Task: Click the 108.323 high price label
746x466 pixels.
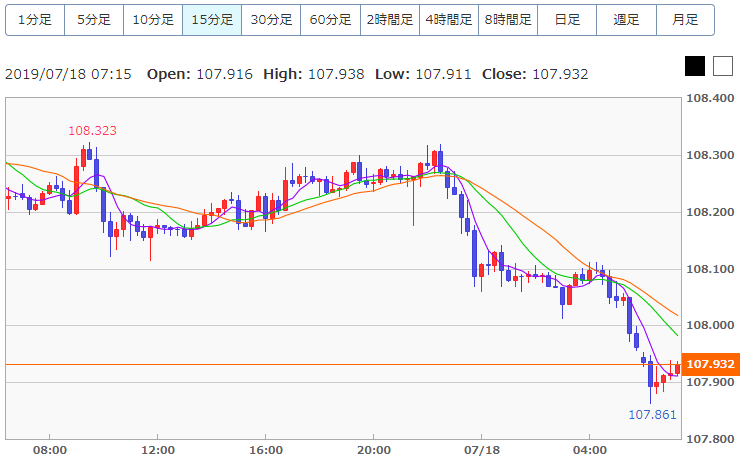Action: click(x=92, y=131)
